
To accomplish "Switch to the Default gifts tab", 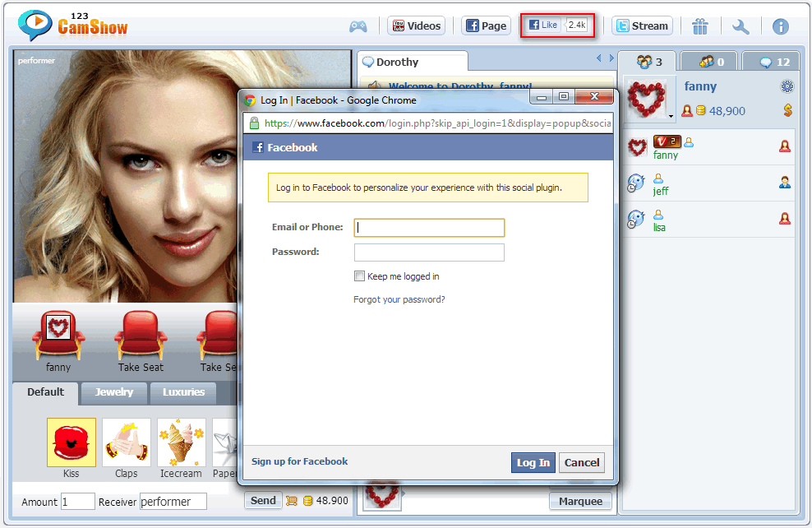I will 45,392.
